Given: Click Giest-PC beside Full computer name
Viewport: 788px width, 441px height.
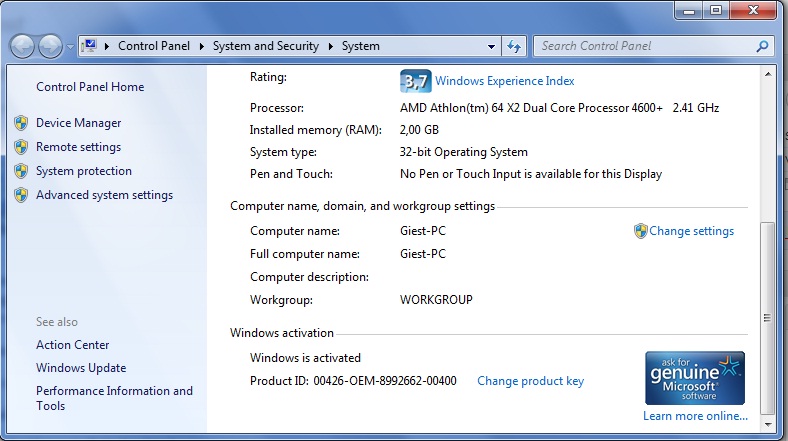Looking at the screenshot, I should point(423,254).
